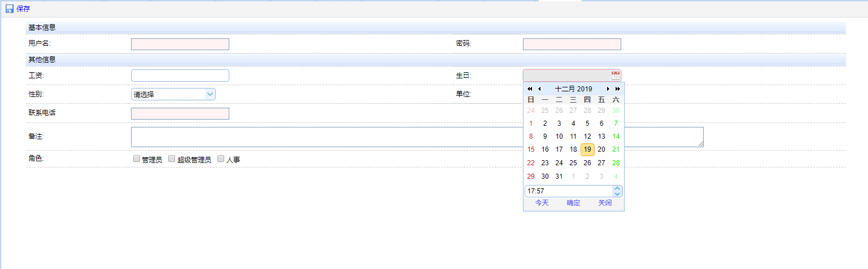Select day 10 in the calendar

coord(559,136)
